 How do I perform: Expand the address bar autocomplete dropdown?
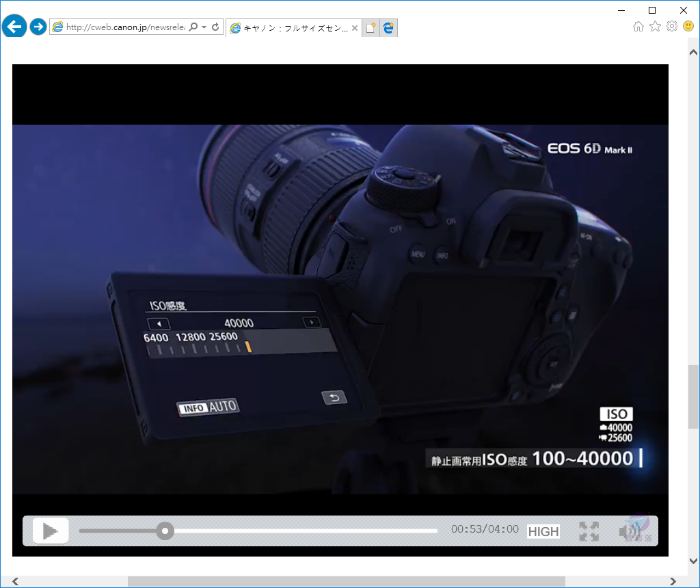pyautogui.click(x=204, y=27)
